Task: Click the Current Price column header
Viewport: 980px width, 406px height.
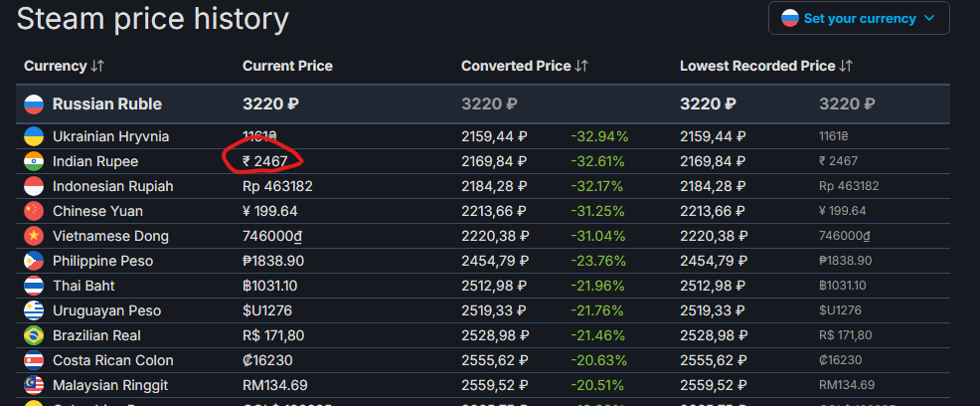Action: [x=287, y=66]
